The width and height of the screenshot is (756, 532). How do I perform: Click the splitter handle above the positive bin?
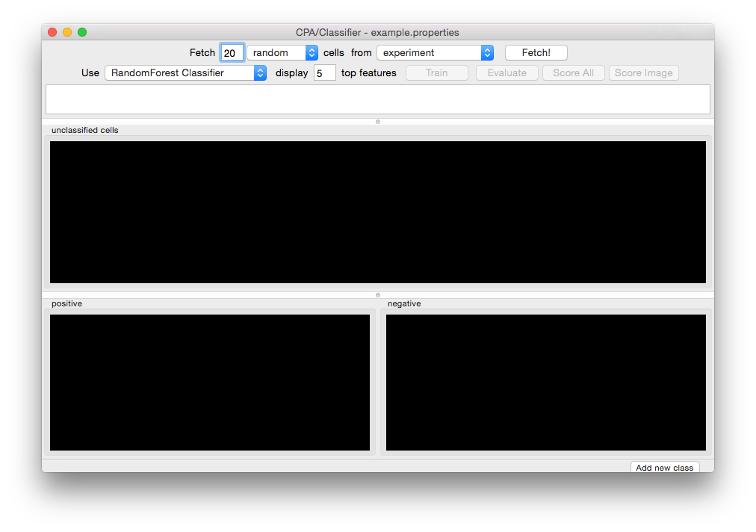pyautogui.click(x=378, y=295)
